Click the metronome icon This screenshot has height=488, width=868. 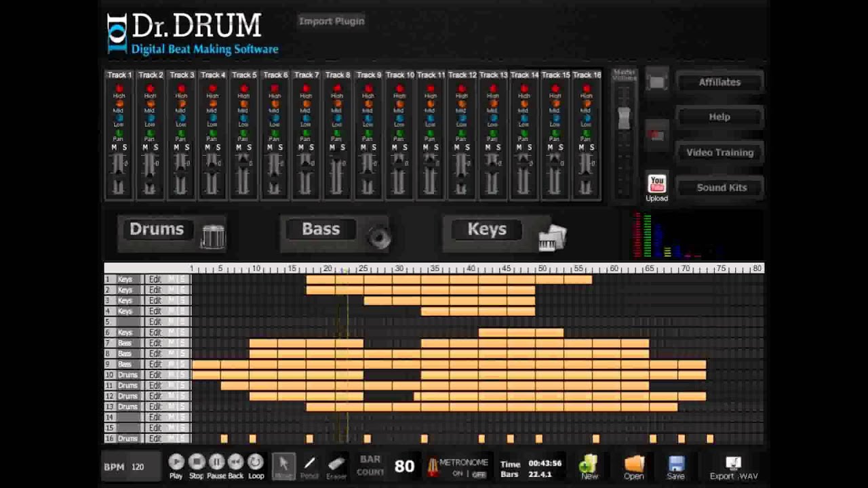click(x=431, y=468)
